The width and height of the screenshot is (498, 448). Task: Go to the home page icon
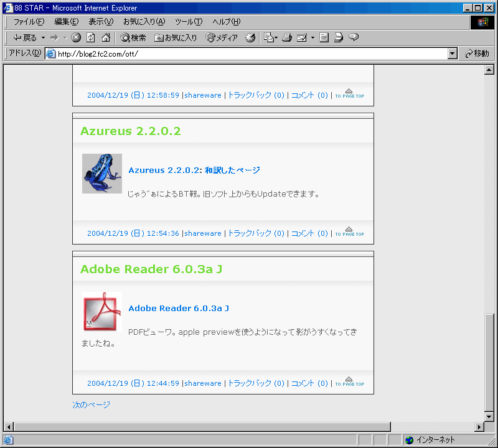point(106,38)
